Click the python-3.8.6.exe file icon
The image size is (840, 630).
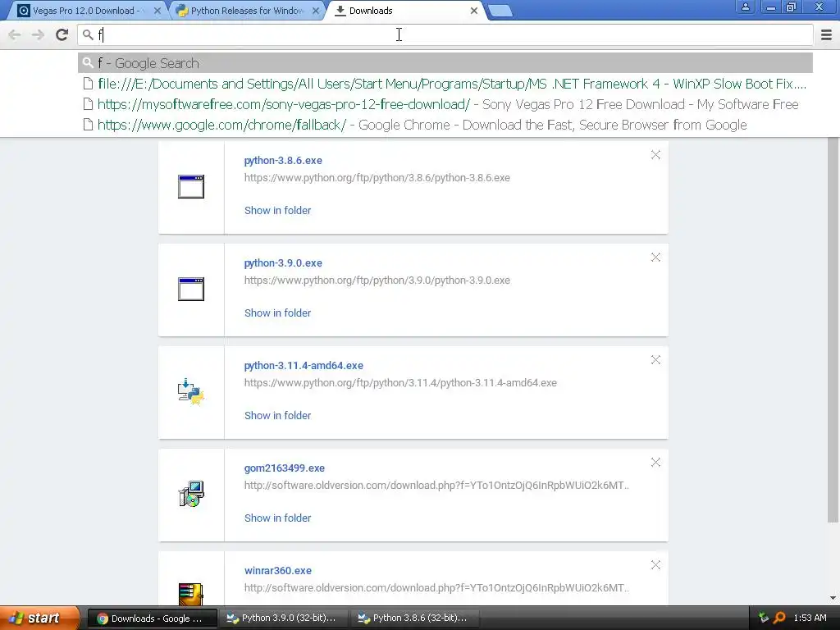pos(191,186)
